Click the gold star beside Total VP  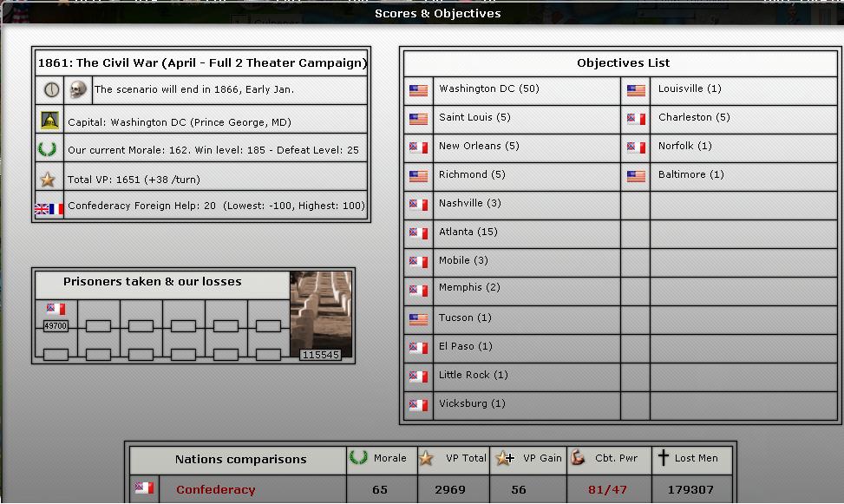49,180
